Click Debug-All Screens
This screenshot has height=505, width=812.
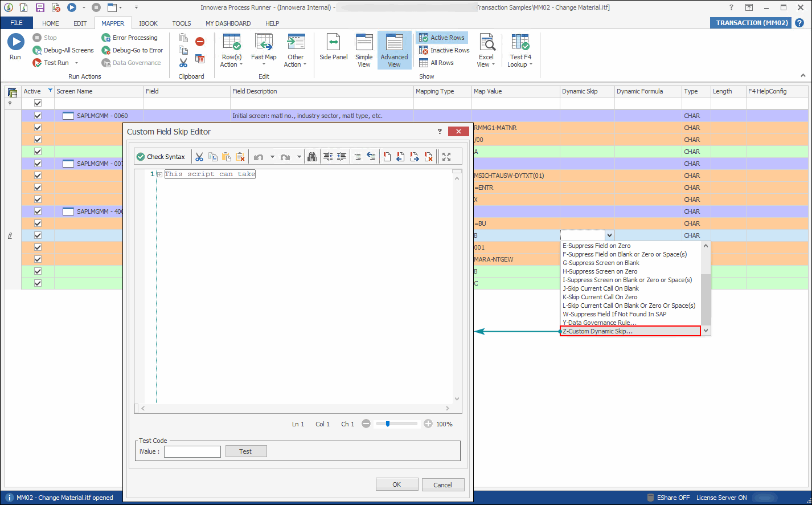point(64,50)
